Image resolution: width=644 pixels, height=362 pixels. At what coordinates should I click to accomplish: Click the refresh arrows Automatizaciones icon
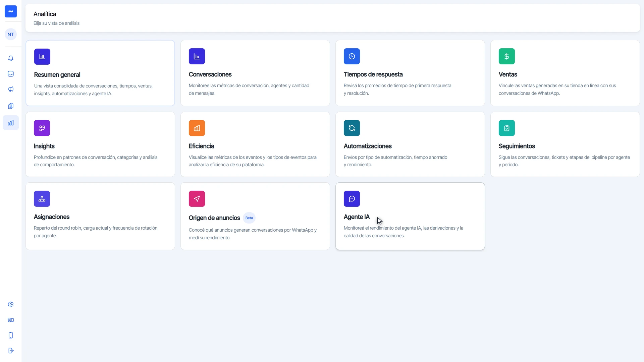[352, 128]
